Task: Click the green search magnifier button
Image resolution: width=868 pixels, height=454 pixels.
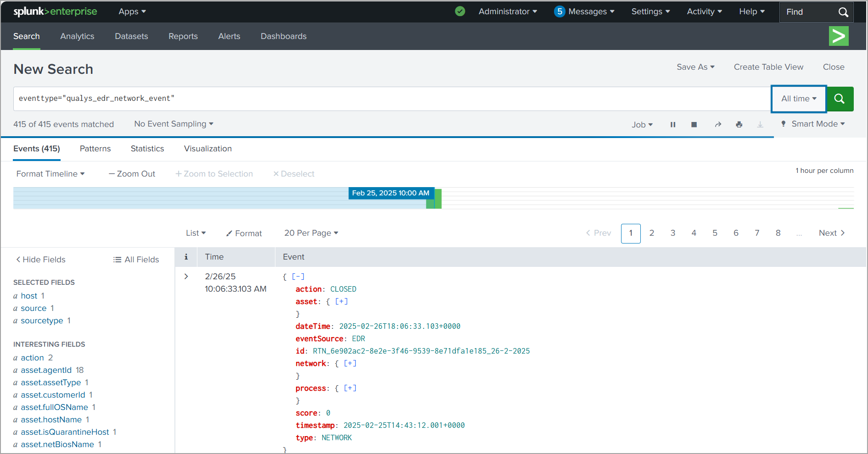Action: (840, 99)
